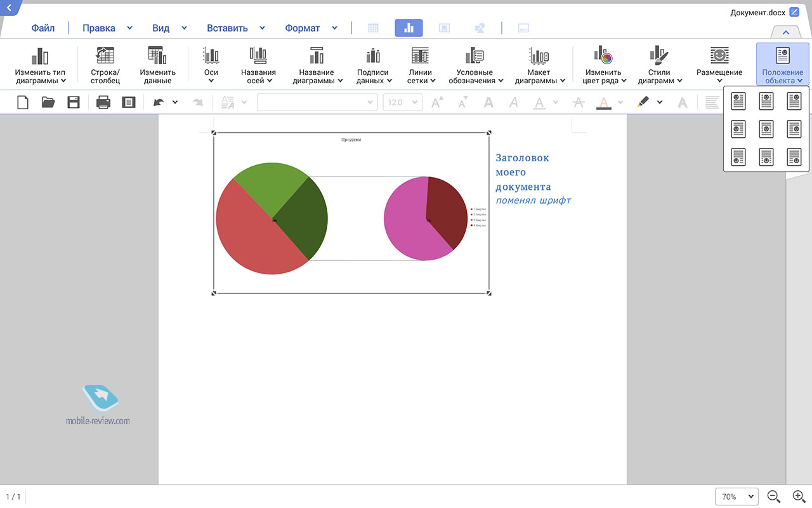Viewport: 812px width, 508px height.
Task: Switch to the table tools tab icon
Action: [x=374, y=28]
